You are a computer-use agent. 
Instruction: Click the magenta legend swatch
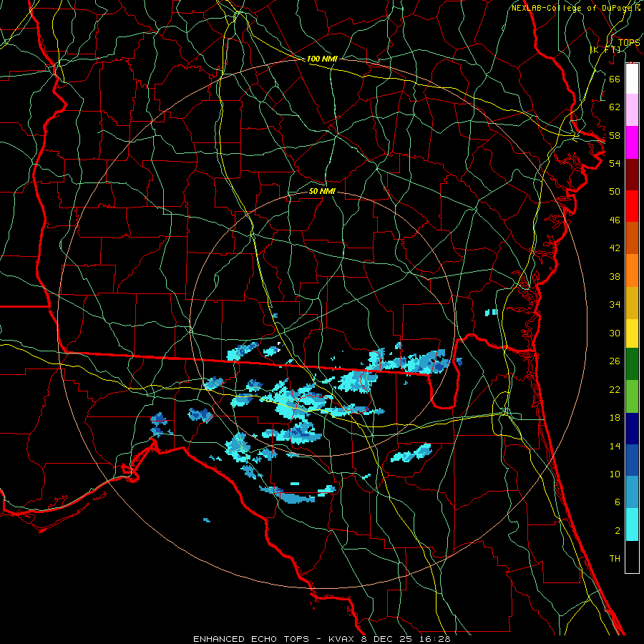[x=632, y=142]
